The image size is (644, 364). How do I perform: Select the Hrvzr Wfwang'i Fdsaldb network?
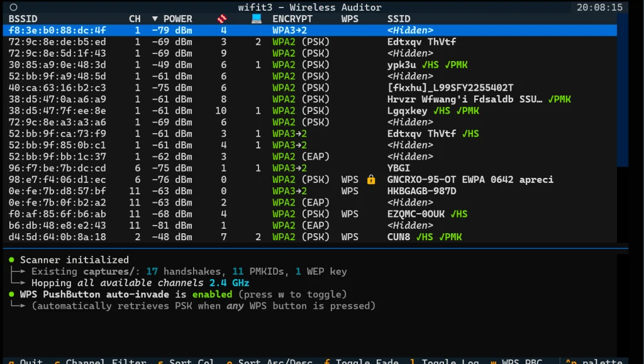(465, 99)
